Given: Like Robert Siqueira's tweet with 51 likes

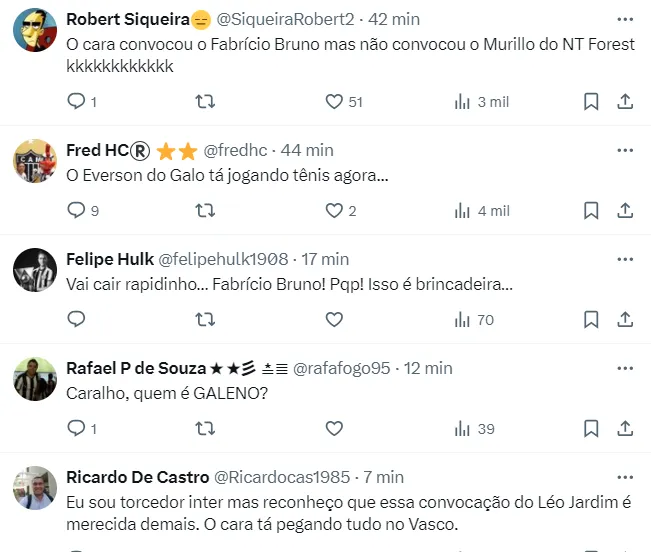Looking at the screenshot, I should (x=335, y=101).
